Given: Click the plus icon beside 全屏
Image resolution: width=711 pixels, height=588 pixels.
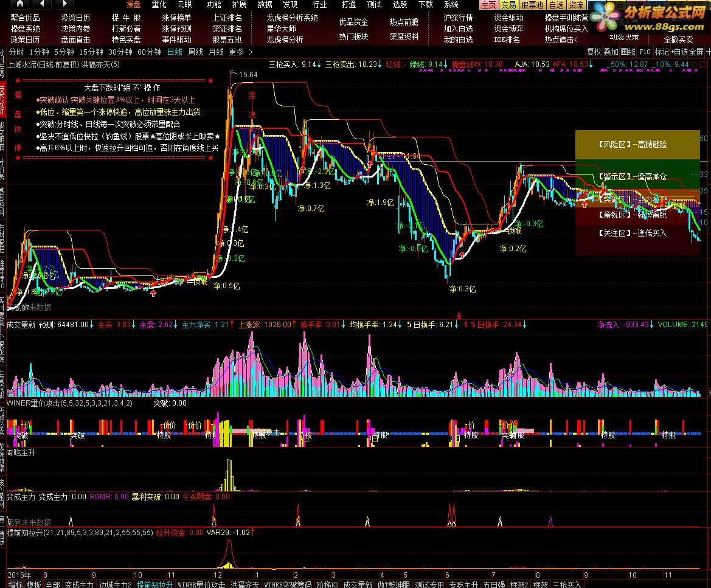Looking at the screenshot, I should [x=709, y=52].
